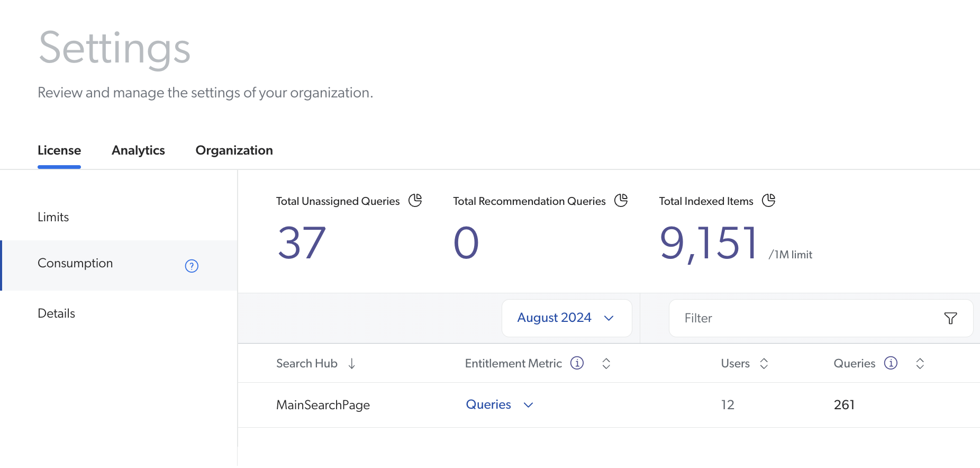Click the Queries value 261
This screenshot has width=980, height=468.
pos(844,405)
